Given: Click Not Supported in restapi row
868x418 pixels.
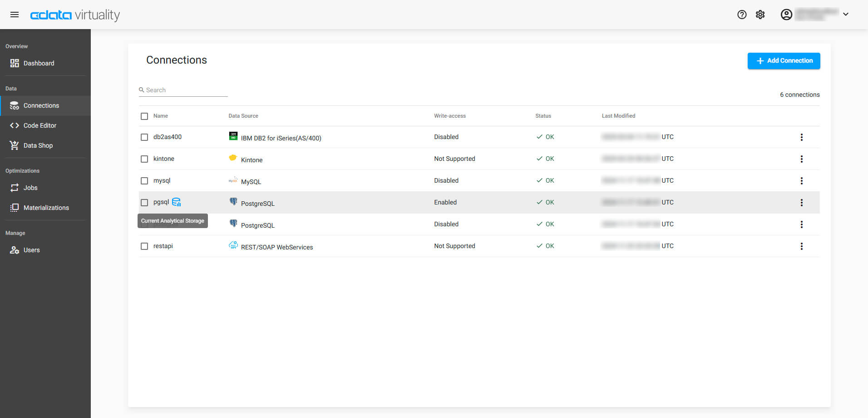Looking at the screenshot, I should (454, 246).
